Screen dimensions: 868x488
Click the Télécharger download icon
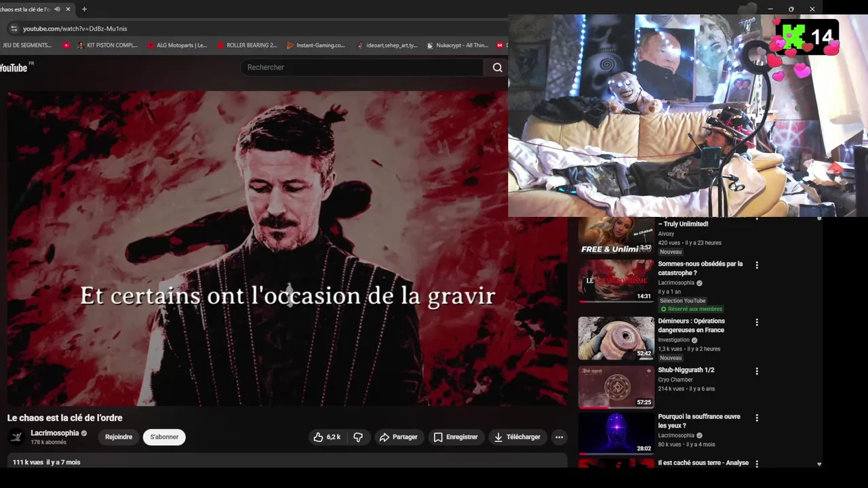click(x=498, y=437)
